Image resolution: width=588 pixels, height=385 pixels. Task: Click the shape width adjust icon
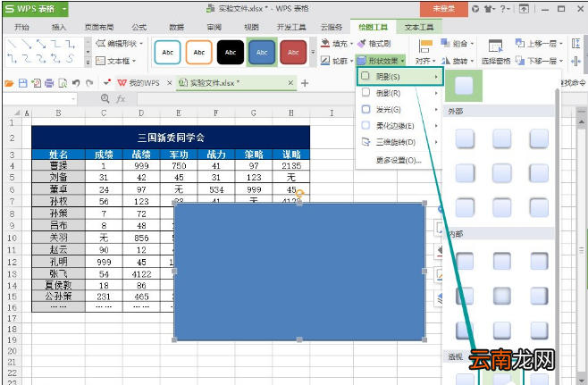point(576,61)
